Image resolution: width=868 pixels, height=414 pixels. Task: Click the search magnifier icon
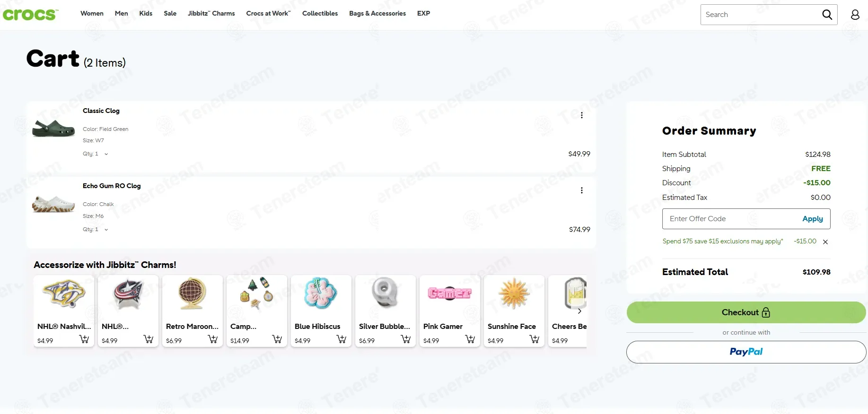click(827, 15)
